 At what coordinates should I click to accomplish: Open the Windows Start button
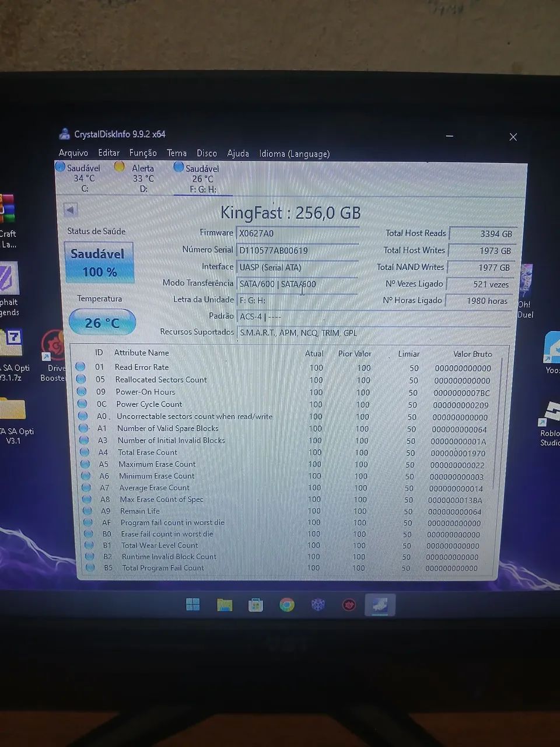click(193, 604)
